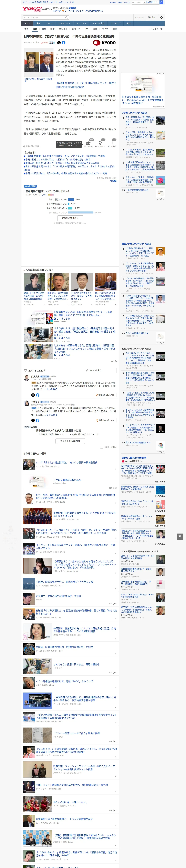Expand all comments via もっと見る(1627件)
Viewport: 186px width, 868px height.
pos(70,441)
